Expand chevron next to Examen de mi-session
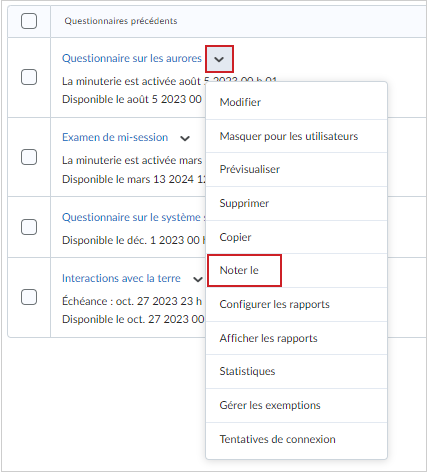427x472 pixels. (x=185, y=138)
